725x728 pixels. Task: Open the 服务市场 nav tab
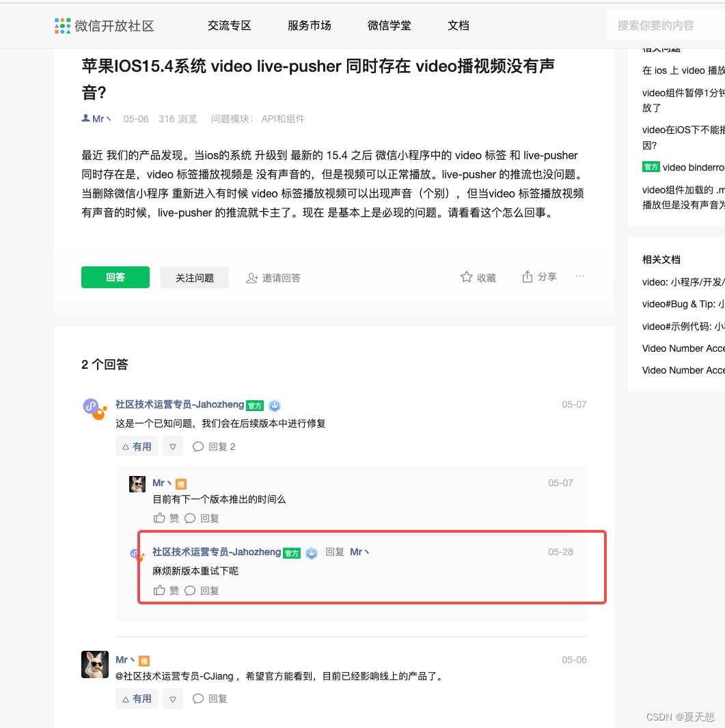click(310, 25)
